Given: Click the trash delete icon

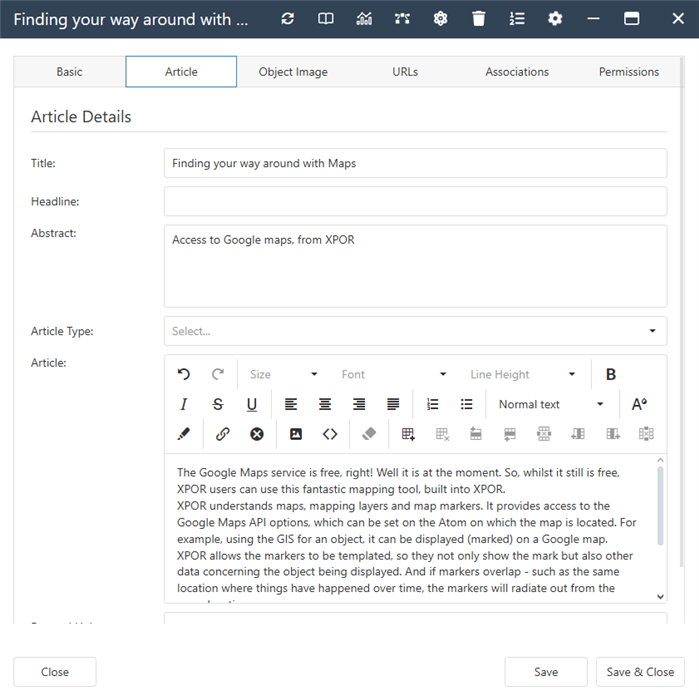Looking at the screenshot, I should tap(478, 19).
